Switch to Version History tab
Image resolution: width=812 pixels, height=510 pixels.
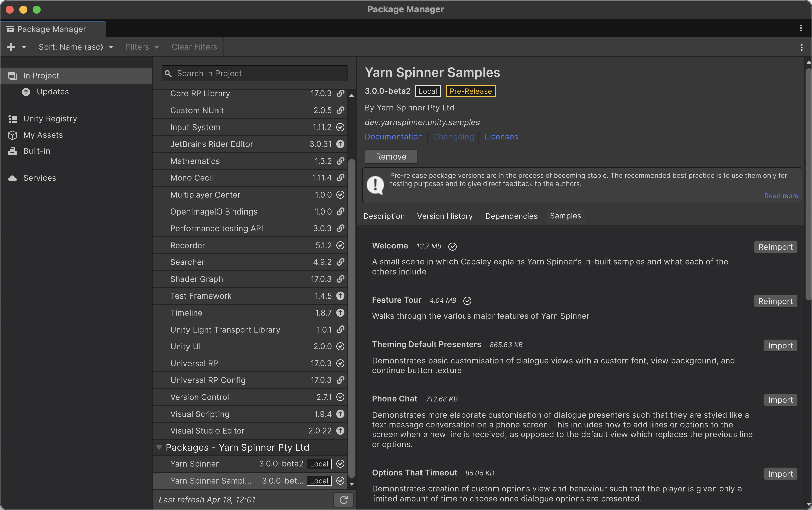coord(445,216)
